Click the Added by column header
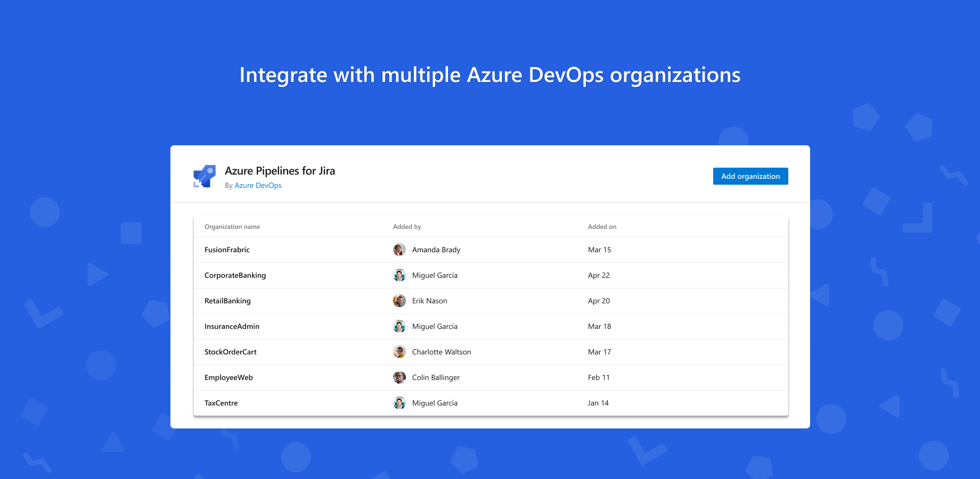The image size is (980, 479). tap(407, 227)
